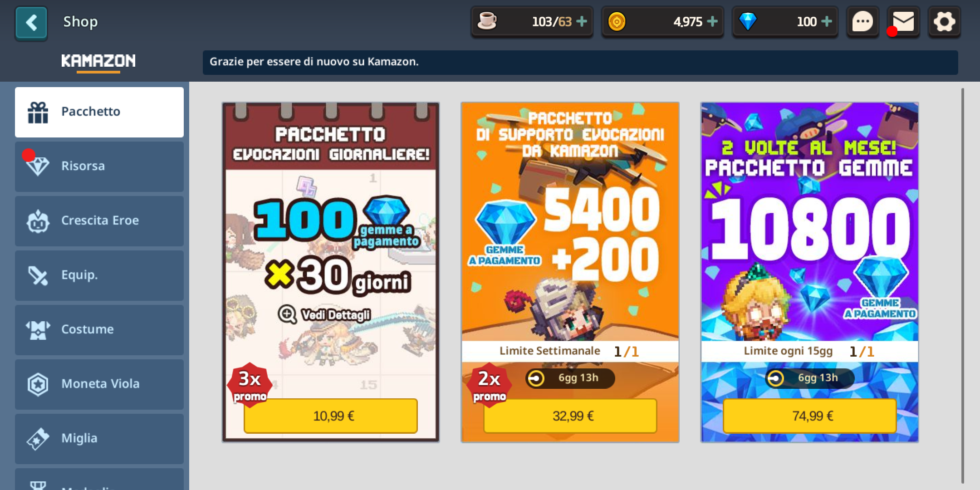Image resolution: width=980 pixels, height=490 pixels.
Task: Add gems with the plus icon
Action: point(827,21)
